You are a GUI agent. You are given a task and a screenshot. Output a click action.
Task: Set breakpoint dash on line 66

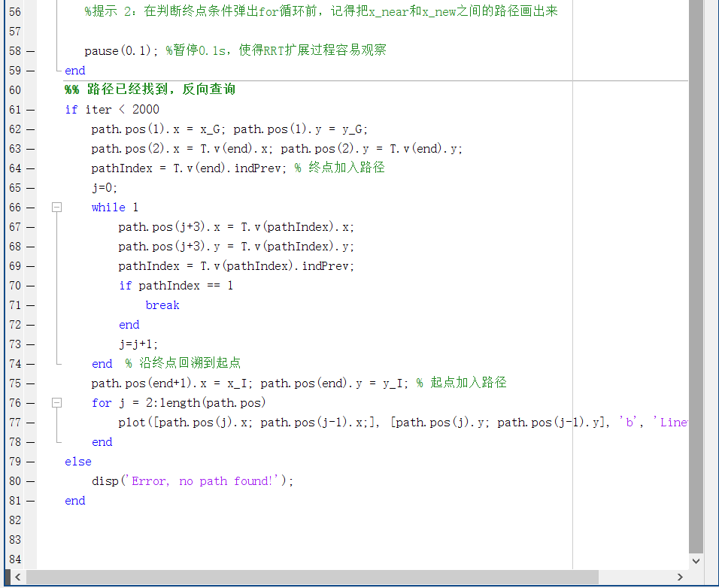(x=30, y=208)
